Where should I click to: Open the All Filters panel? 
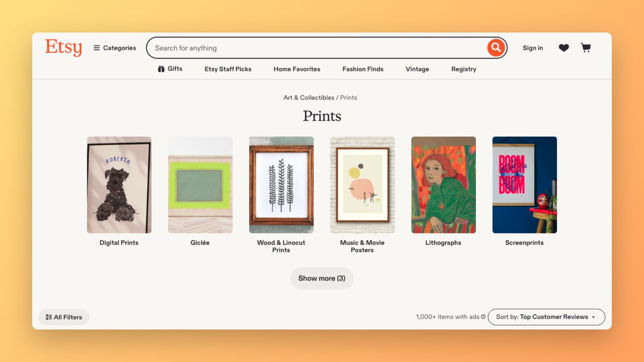pos(64,317)
